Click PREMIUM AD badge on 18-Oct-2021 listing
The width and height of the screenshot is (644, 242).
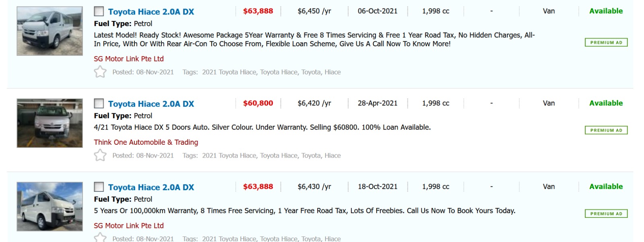pos(606,214)
